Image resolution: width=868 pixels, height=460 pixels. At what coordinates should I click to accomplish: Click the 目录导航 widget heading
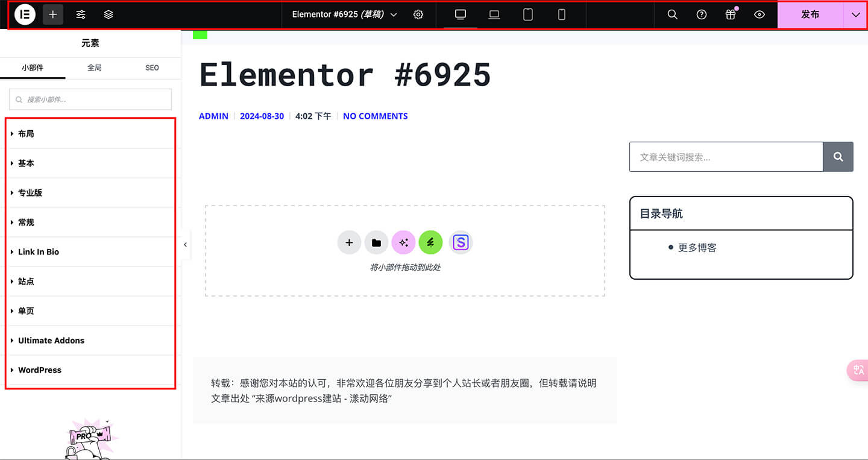(x=661, y=214)
